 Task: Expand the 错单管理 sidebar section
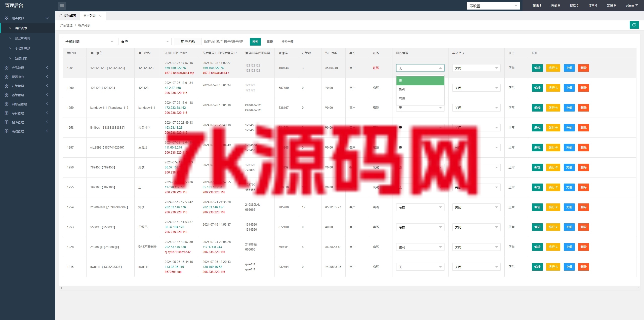click(28, 95)
